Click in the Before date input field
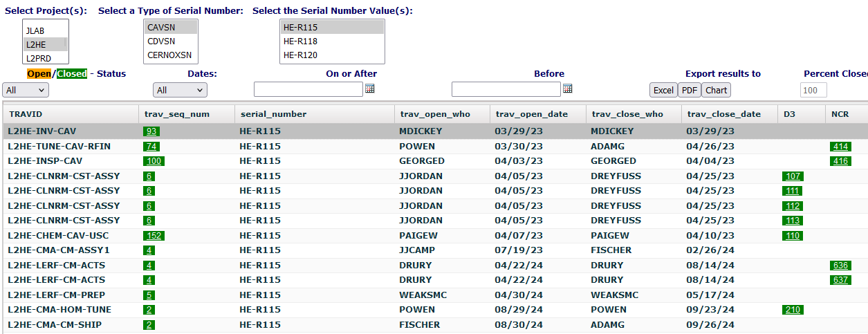Viewport: 868px width, 334px height. click(x=506, y=89)
